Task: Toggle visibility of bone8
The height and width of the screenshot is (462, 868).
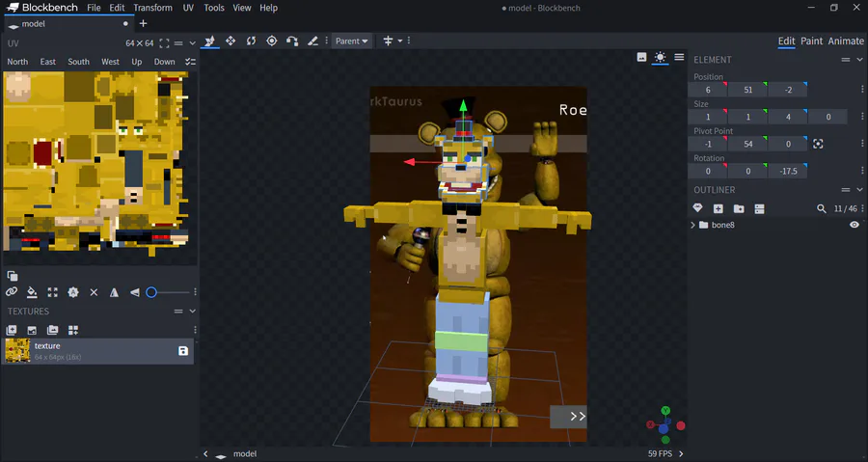Action: pyautogui.click(x=854, y=225)
